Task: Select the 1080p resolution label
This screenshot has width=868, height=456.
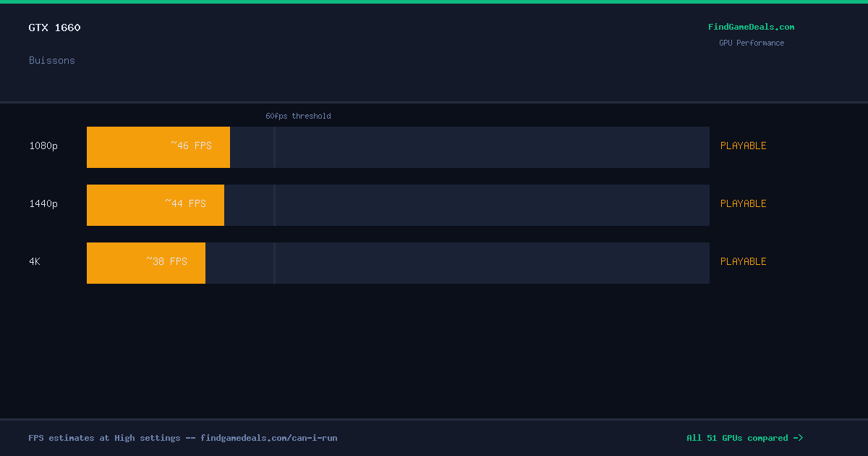Action: point(43,145)
